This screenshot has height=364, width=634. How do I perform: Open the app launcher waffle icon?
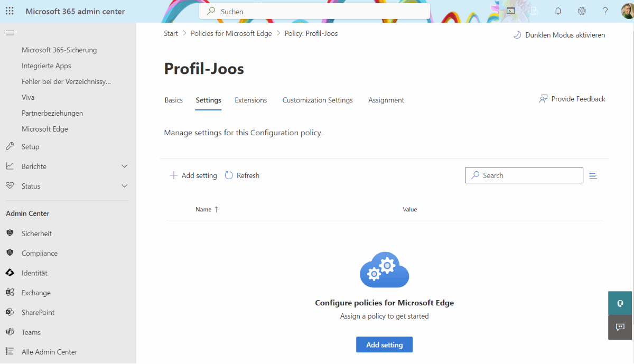[x=10, y=11]
